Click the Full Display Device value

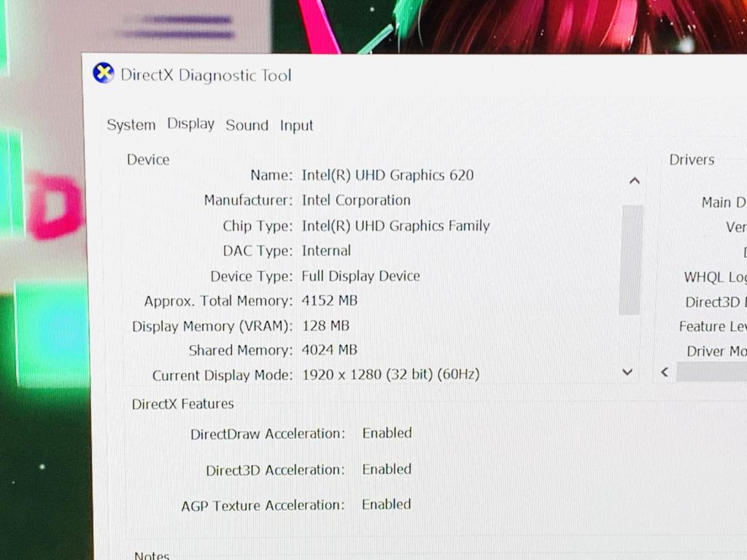coord(360,276)
